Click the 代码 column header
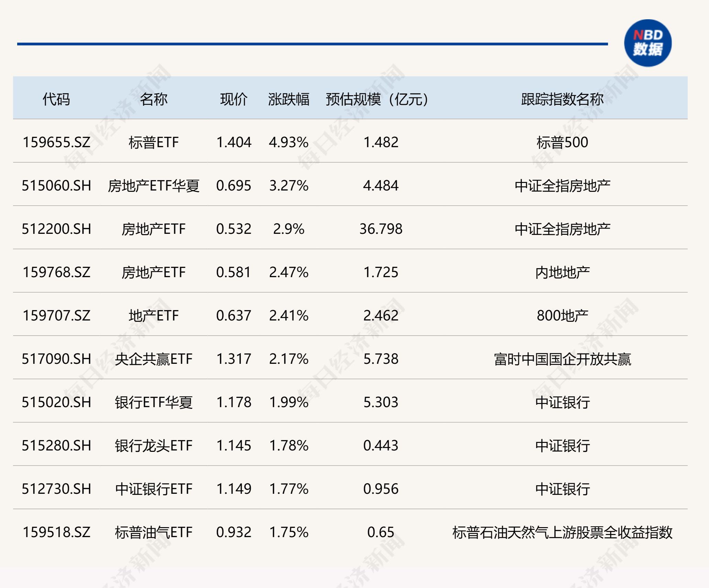The width and height of the screenshot is (709, 588). (x=56, y=99)
